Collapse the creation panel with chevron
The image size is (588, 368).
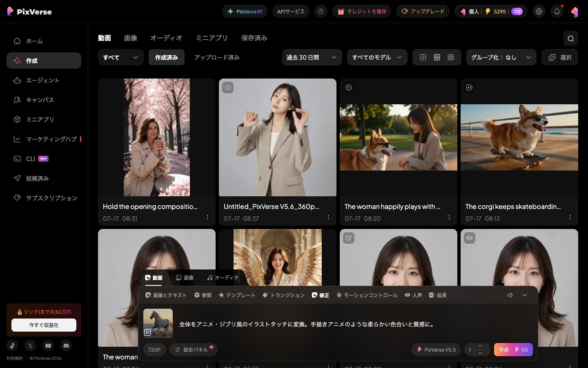point(525,295)
